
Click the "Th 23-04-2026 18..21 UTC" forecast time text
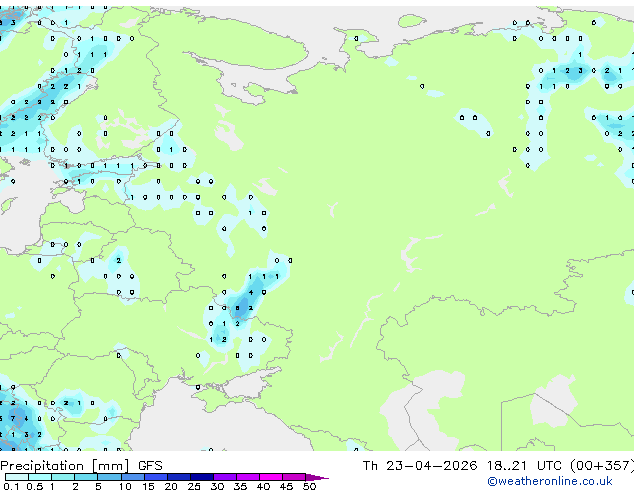[x=464, y=466]
